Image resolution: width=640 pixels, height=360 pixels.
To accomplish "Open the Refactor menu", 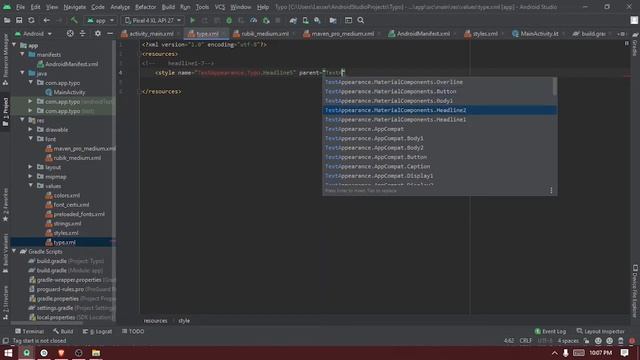I will [145, 7].
